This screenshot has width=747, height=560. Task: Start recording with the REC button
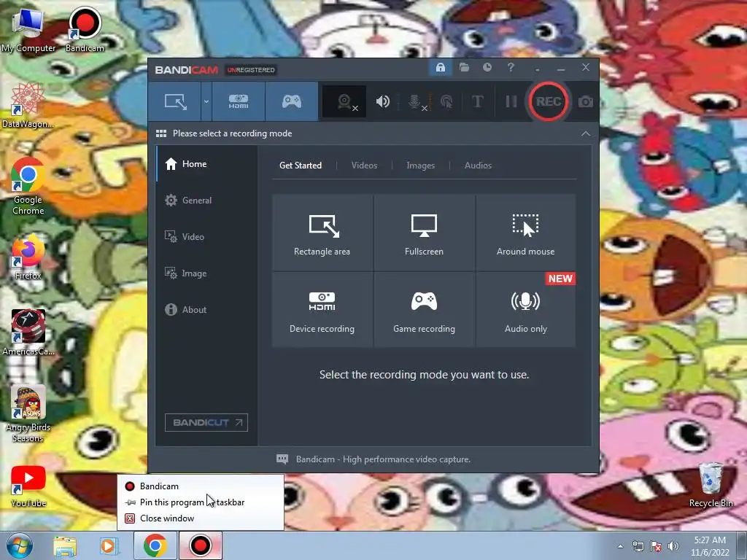[x=548, y=101]
